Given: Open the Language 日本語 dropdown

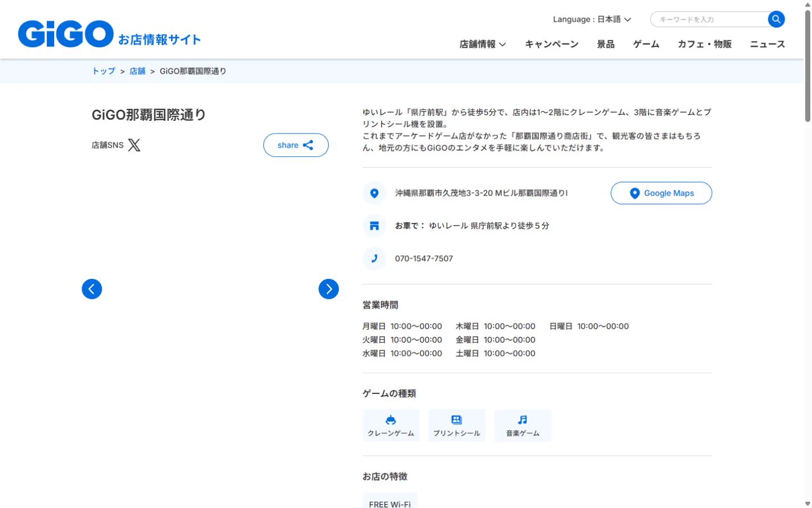Looking at the screenshot, I should [592, 19].
